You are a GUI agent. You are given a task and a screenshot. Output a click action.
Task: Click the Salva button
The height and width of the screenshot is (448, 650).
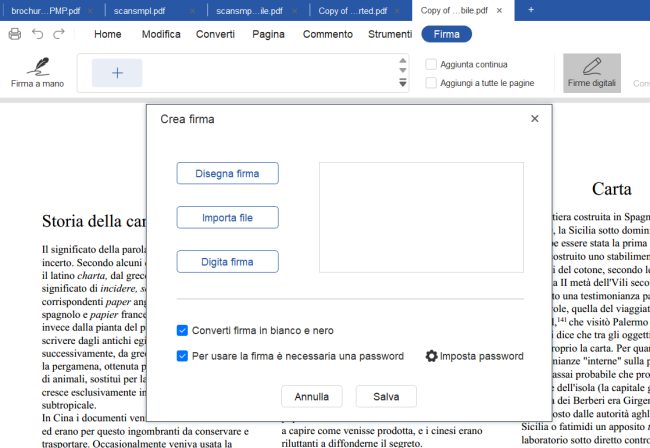386,397
